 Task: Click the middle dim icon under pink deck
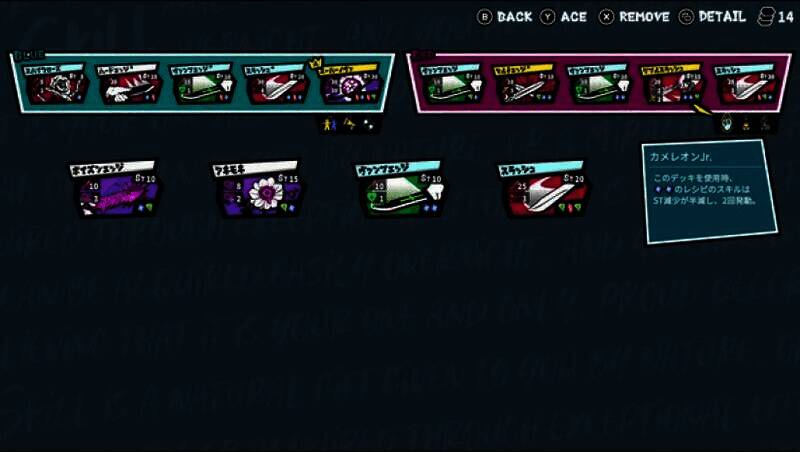click(x=746, y=123)
